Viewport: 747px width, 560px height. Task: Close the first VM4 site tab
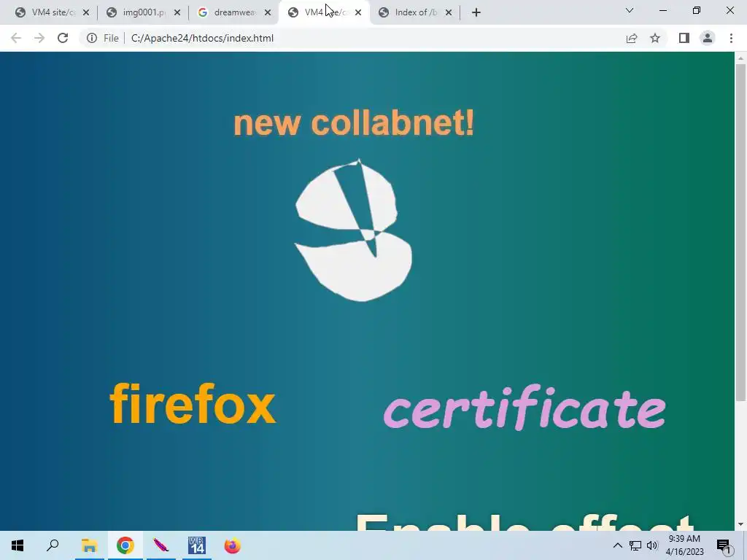point(86,13)
